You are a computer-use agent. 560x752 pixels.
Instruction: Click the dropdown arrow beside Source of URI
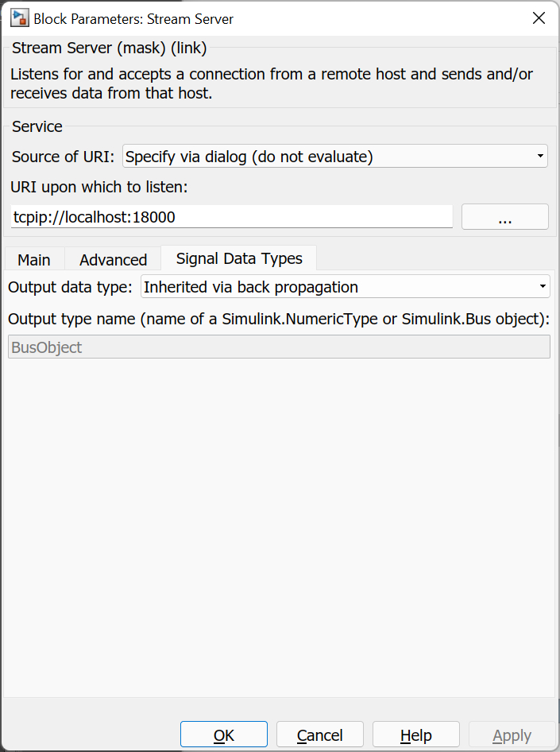pyautogui.click(x=540, y=156)
